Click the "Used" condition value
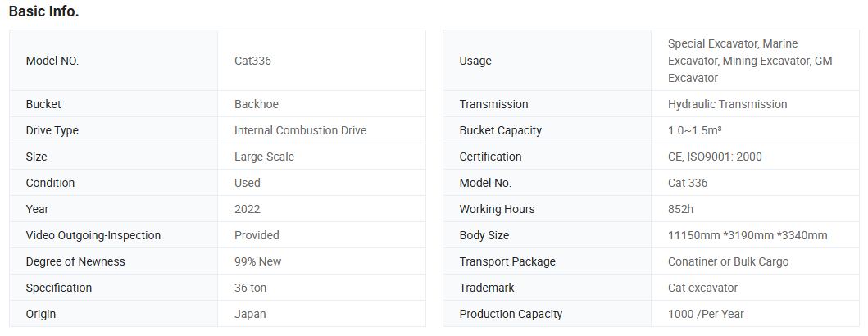Screen dimensions: 868x336 tap(247, 183)
